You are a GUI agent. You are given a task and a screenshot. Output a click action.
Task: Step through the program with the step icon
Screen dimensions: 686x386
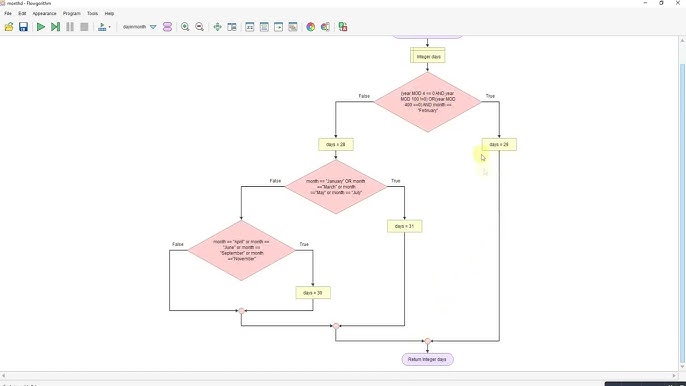point(55,27)
